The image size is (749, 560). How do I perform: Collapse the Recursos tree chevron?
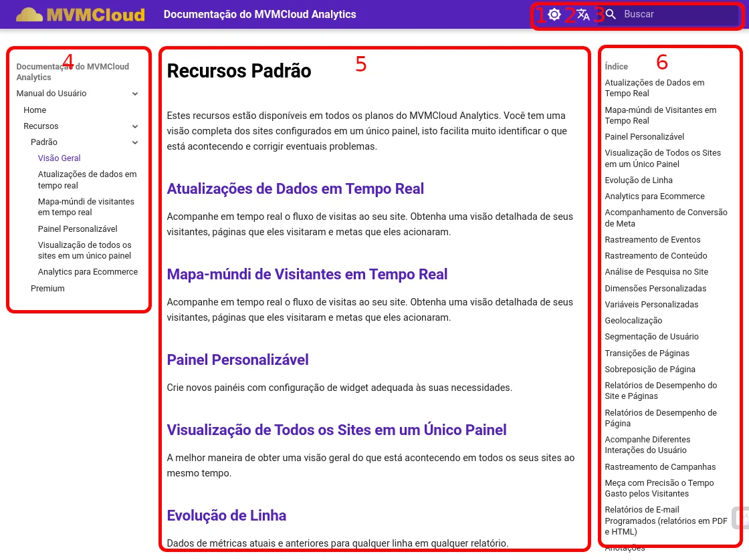pos(135,126)
